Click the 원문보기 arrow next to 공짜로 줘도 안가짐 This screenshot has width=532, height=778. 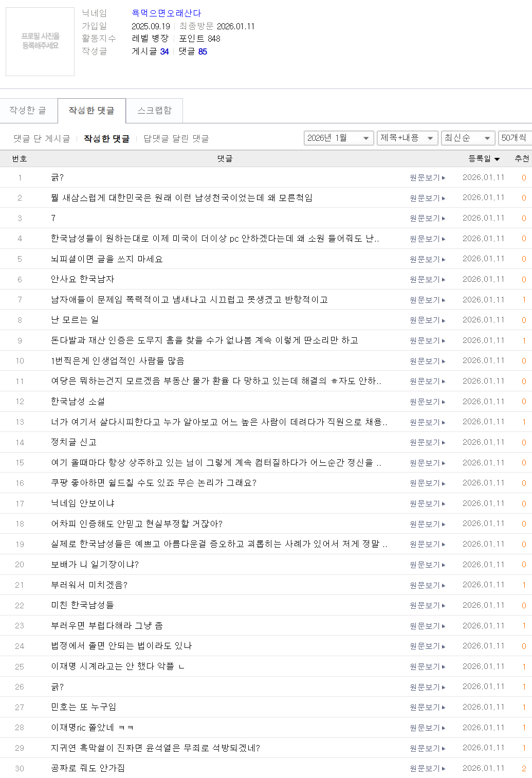coord(443,768)
